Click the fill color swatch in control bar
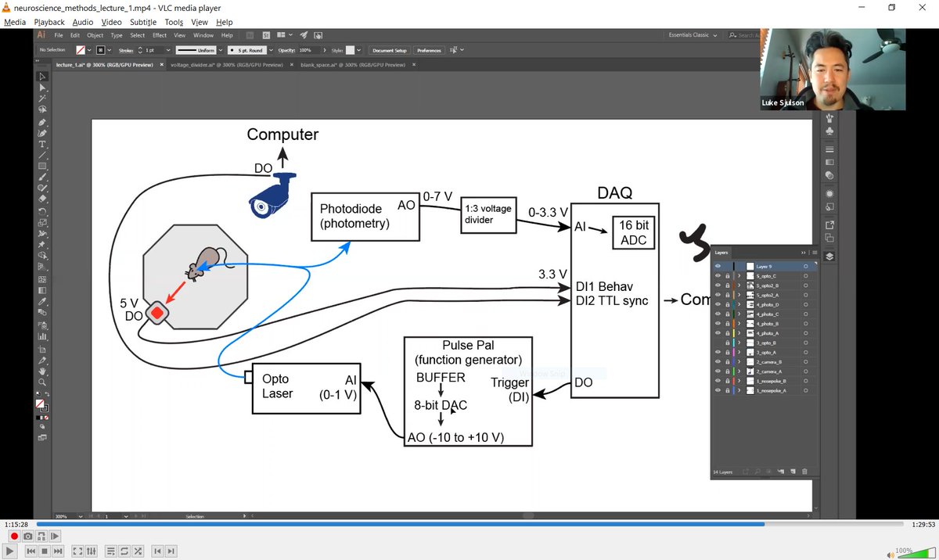 coord(79,50)
